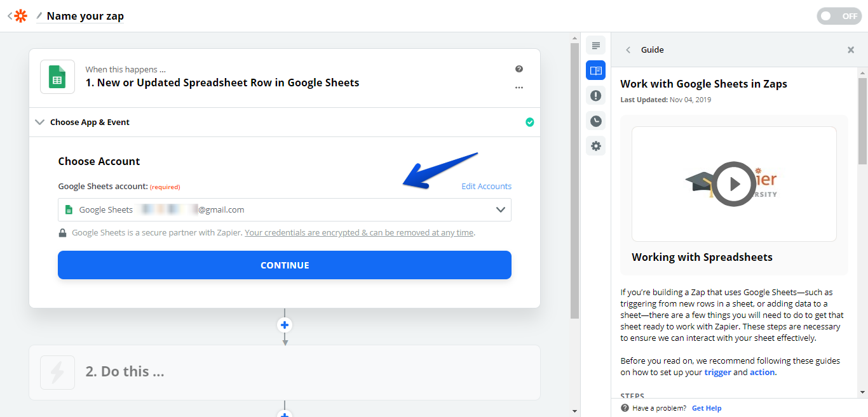Open the alerts exclamation icon in sidebar
Image resolution: width=868 pixels, height=417 pixels.
(595, 96)
